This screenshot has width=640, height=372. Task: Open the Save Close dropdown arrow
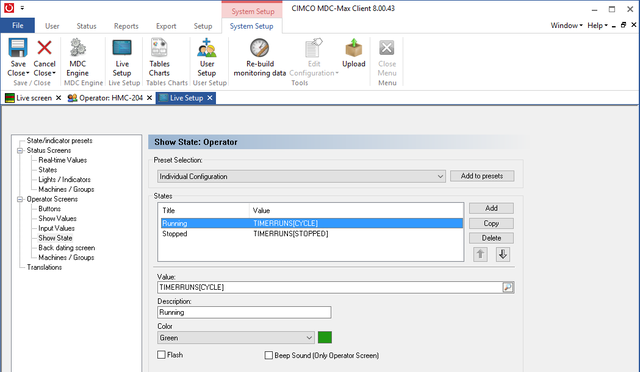click(28, 74)
